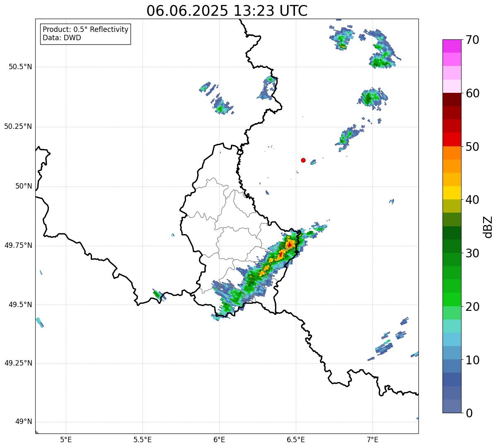Click the longitude label "6°E"
The height and width of the screenshot is (448, 498).
[x=219, y=439]
